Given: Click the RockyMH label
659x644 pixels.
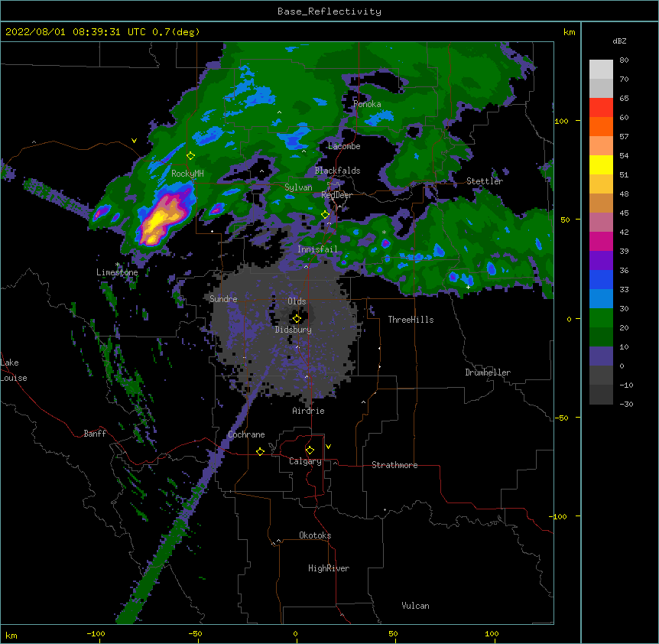Looking at the screenshot, I should coord(187,174).
